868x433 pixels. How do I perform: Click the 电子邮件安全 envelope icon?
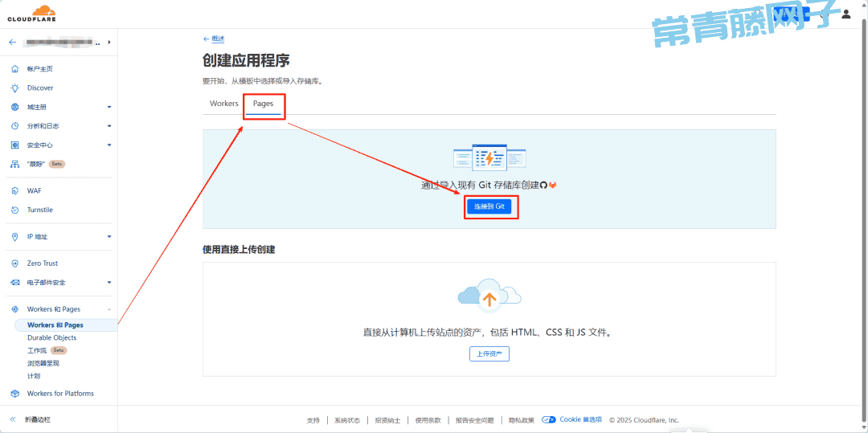click(15, 283)
